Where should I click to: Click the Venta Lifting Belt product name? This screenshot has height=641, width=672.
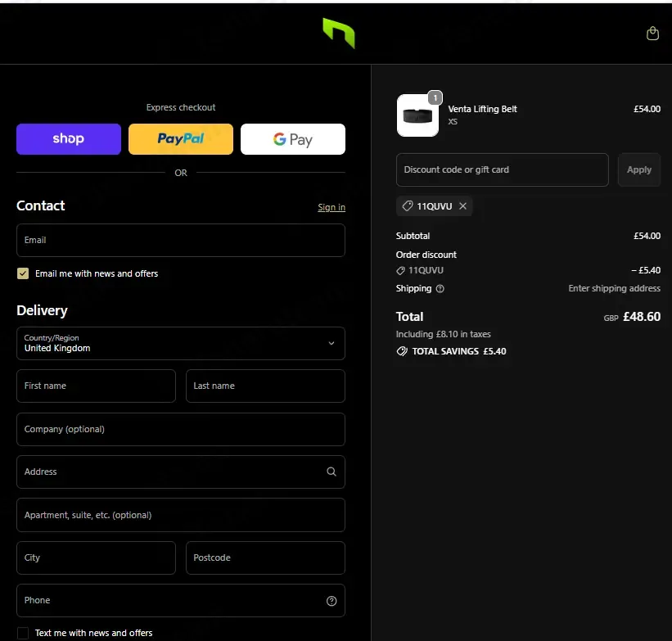pyautogui.click(x=483, y=109)
